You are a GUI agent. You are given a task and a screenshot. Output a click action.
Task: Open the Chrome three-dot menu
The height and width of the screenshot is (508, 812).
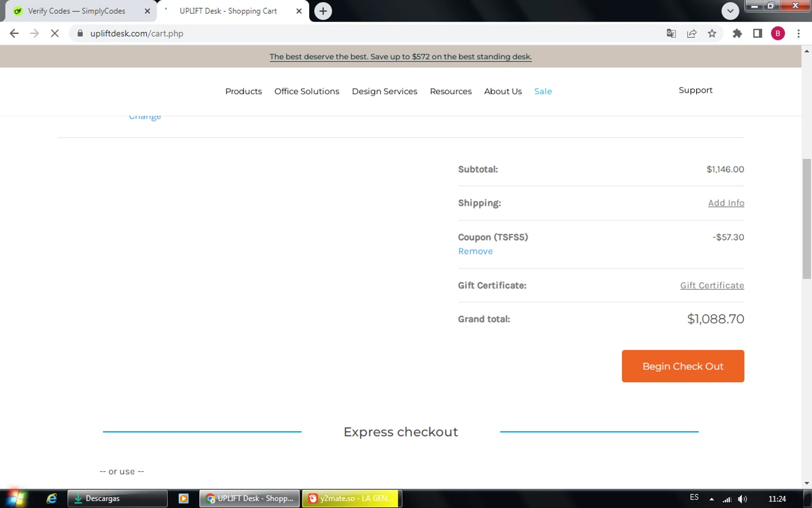[798, 34]
